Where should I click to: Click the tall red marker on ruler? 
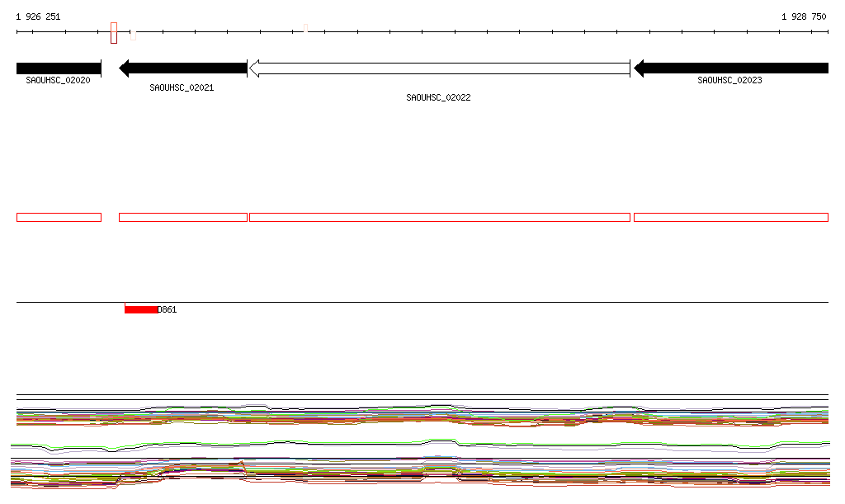114,33
